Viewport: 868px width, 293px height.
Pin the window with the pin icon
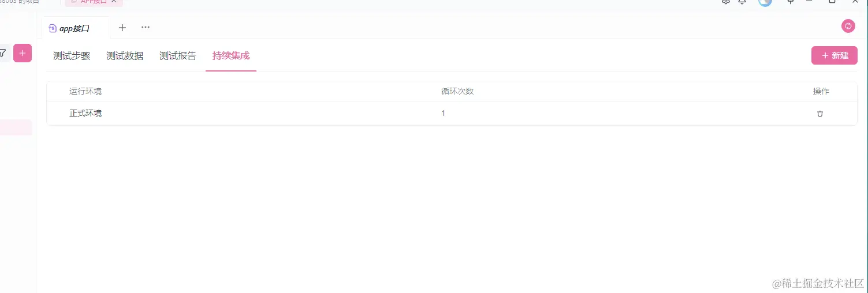point(791,2)
